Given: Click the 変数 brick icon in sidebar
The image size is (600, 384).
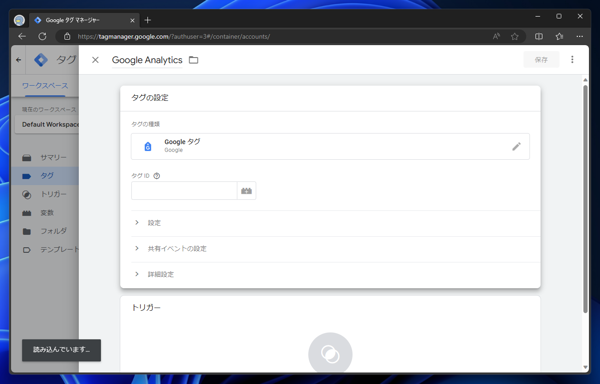Looking at the screenshot, I should coord(26,213).
